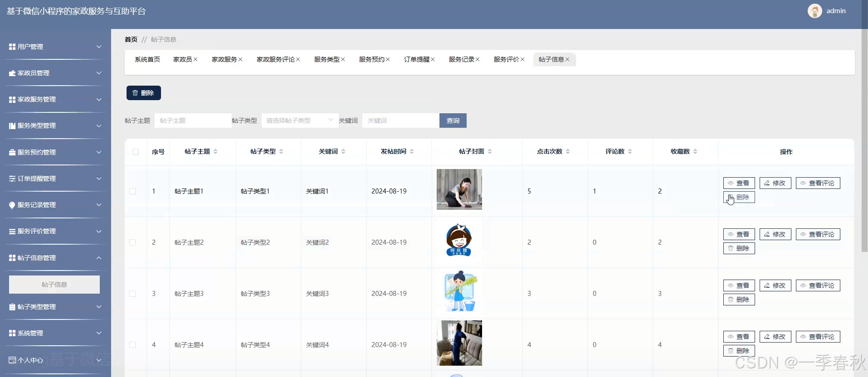
Task: Click the 服务记录管理 bulb icon
Action: (12, 205)
